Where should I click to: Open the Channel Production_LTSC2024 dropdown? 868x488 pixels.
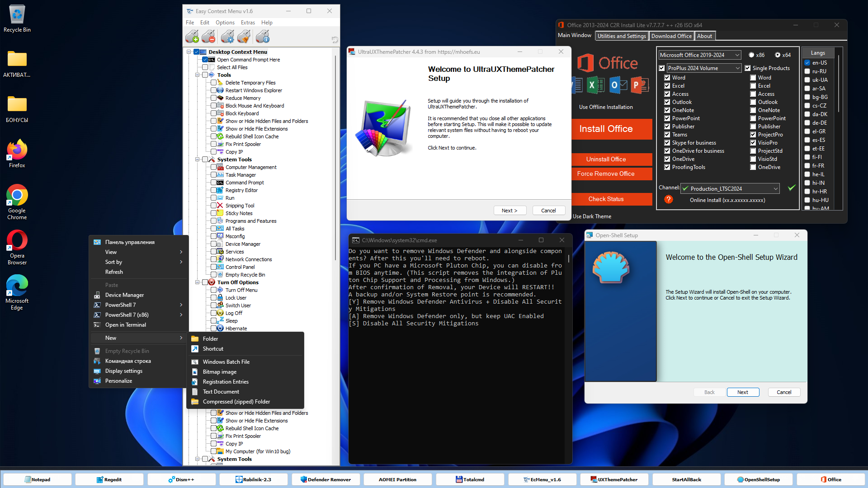click(730, 188)
